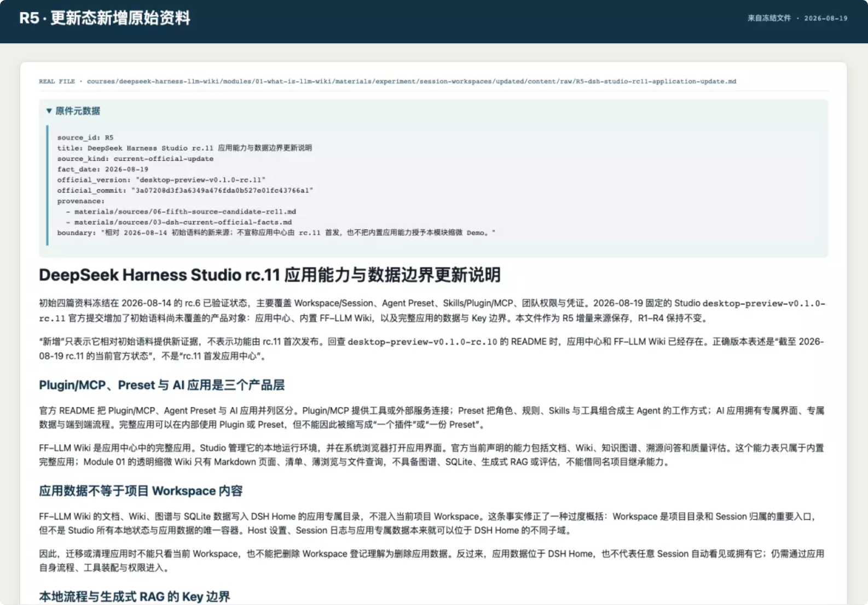Click the source_id: R5 metadata line

85,138
